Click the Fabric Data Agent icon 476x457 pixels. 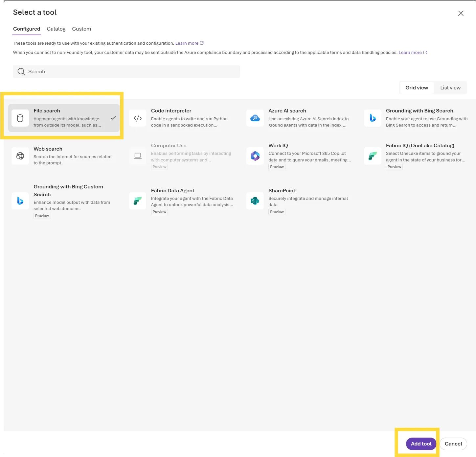click(x=138, y=201)
